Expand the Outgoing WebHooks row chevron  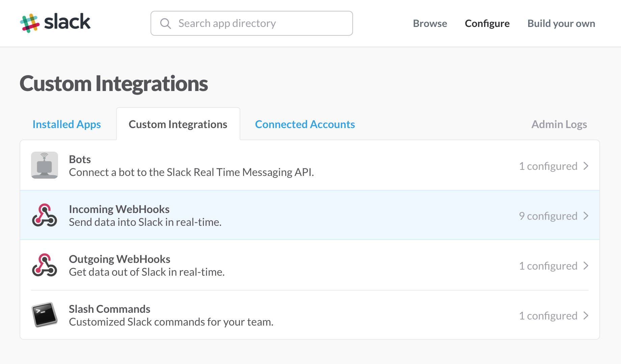(586, 266)
